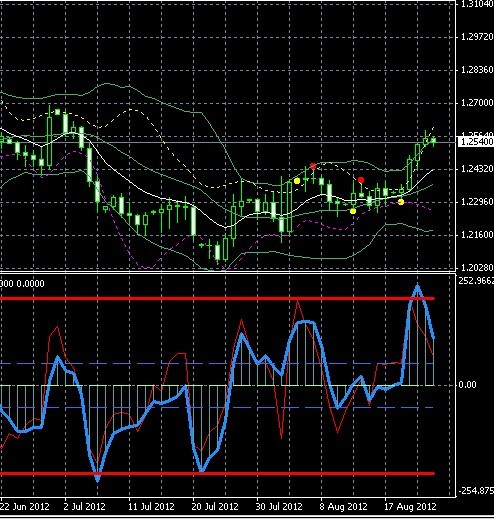Click the 252.9662 indicator scale value
Viewport: 494px width, 519px height.
click(x=476, y=281)
